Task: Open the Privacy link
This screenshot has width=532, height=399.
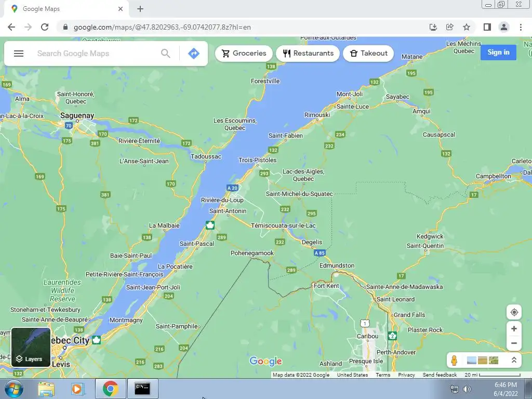Action: pyautogui.click(x=406, y=375)
